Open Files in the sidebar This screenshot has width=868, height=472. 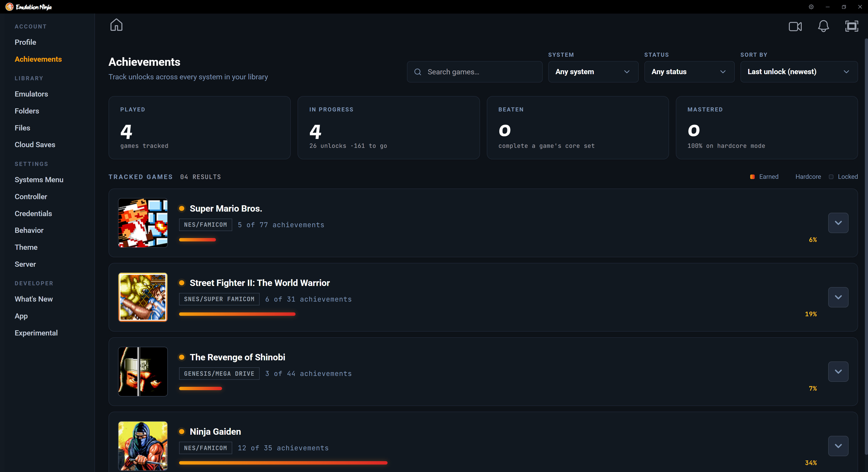tap(22, 128)
